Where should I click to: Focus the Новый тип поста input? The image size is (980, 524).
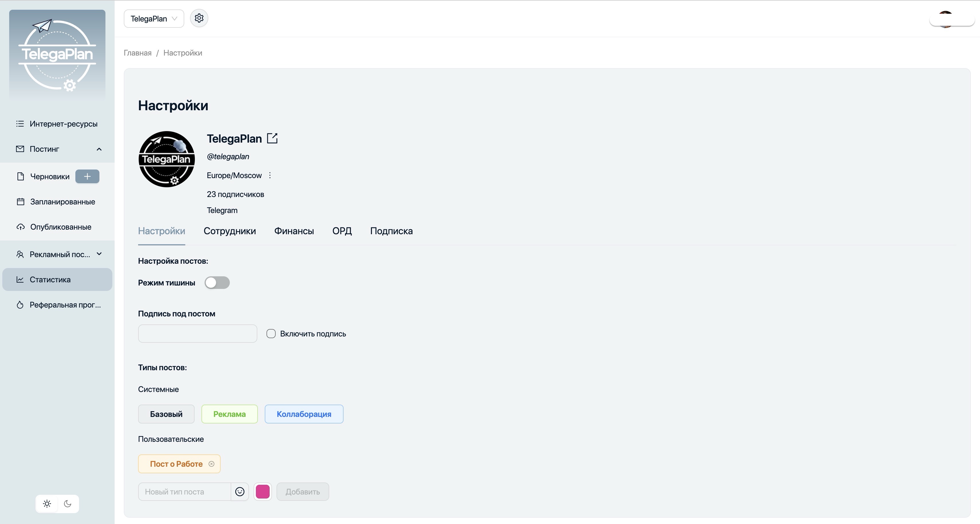pyautogui.click(x=185, y=492)
